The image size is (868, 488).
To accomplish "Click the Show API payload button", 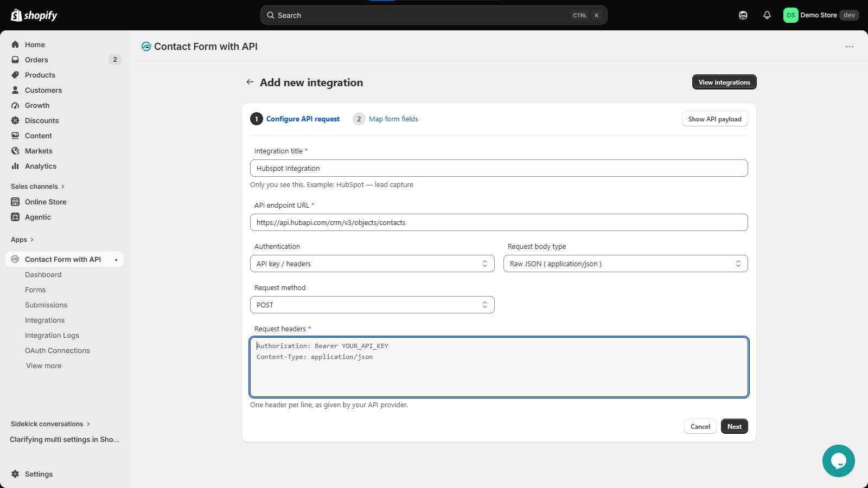I will 715,119.
